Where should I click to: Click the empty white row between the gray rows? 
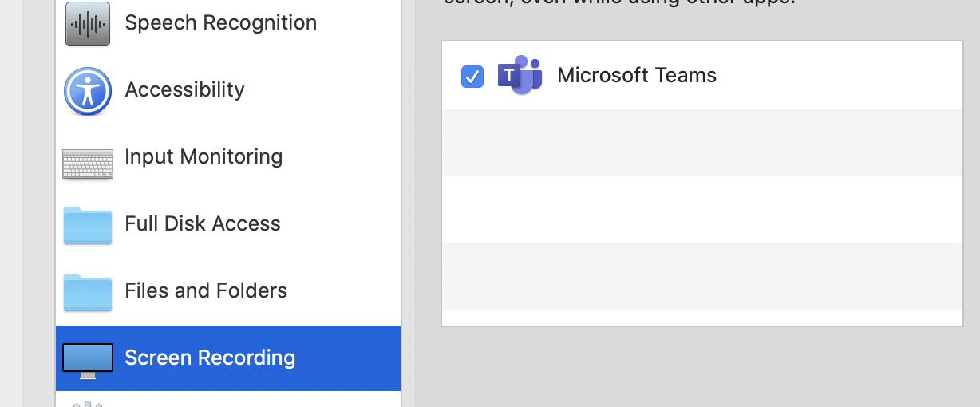pyautogui.click(x=702, y=209)
